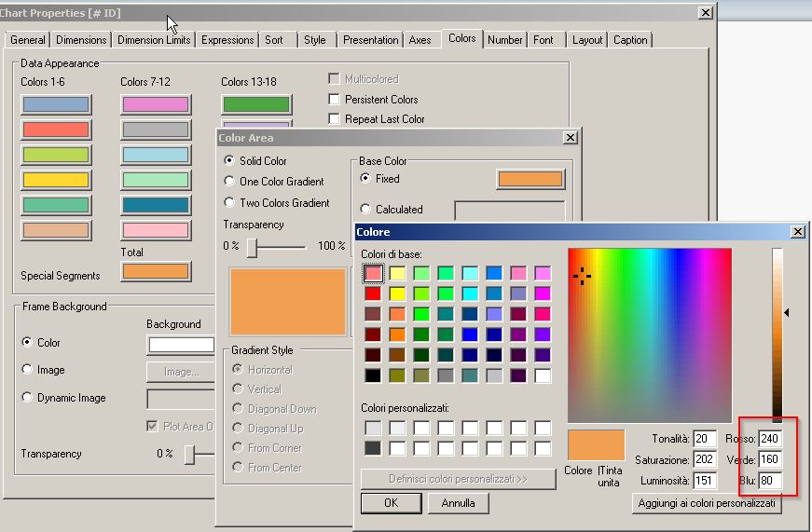The height and width of the screenshot is (532, 812).
Task: Open the pink color button in Colors 7-12
Action: 156,104
